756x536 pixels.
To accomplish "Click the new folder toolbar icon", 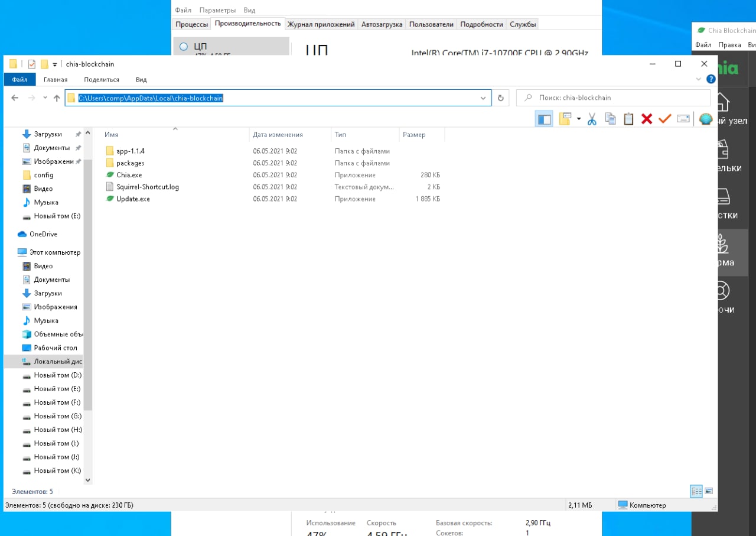I will pos(565,119).
